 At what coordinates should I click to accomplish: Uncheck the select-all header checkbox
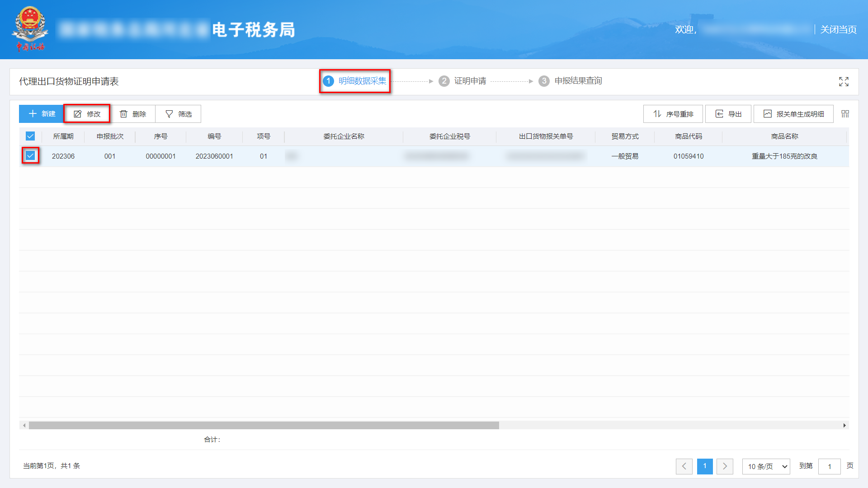tap(30, 136)
